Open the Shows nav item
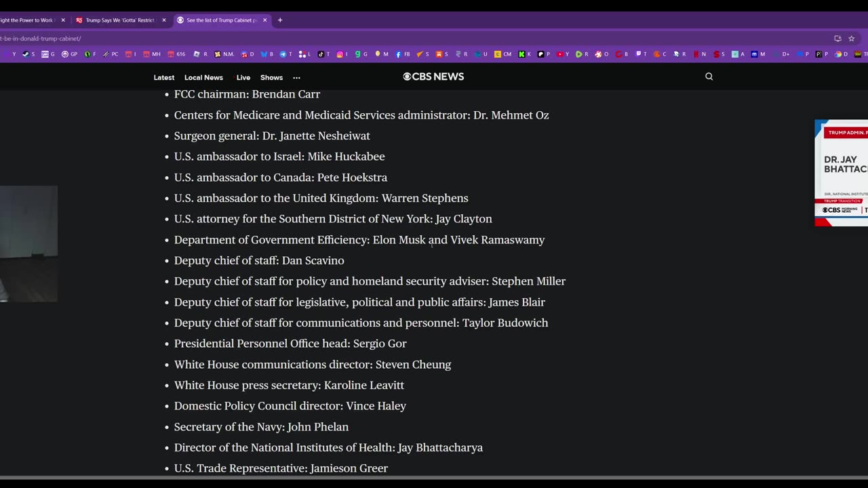The width and height of the screenshot is (868, 488). (x=271, y=78)
